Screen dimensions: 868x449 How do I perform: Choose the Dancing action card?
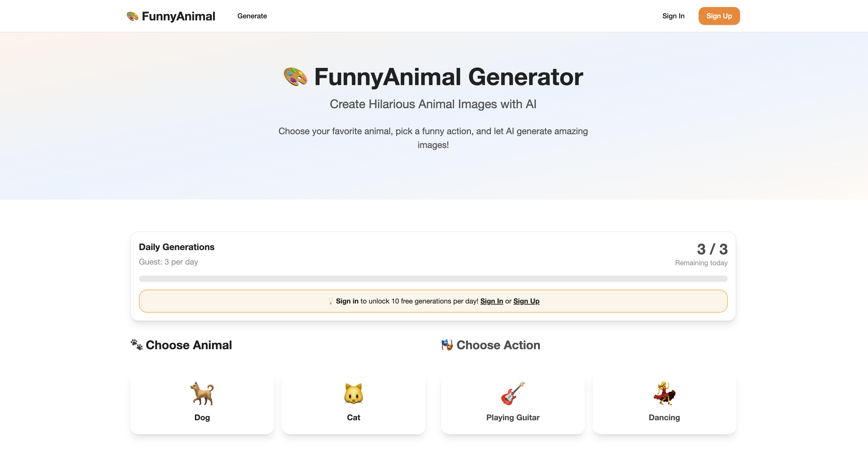pyautogui.click(x=664, y=404)
